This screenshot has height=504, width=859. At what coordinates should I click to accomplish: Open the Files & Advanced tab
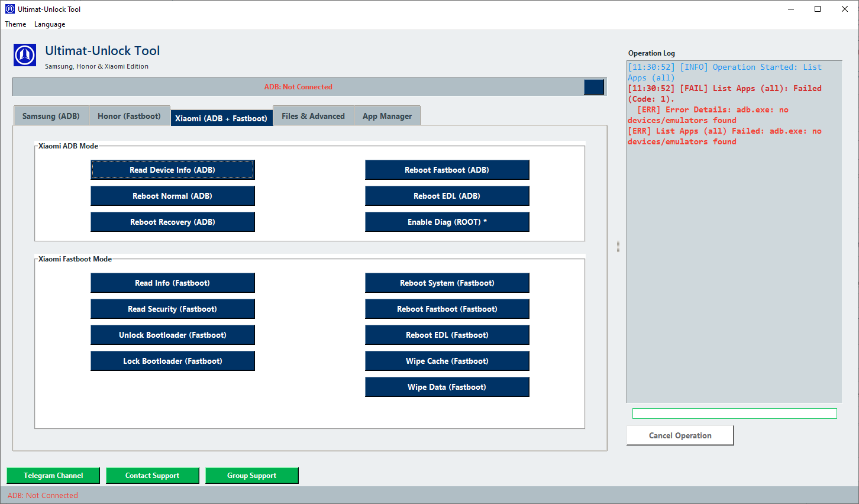[x=313, y=115]
